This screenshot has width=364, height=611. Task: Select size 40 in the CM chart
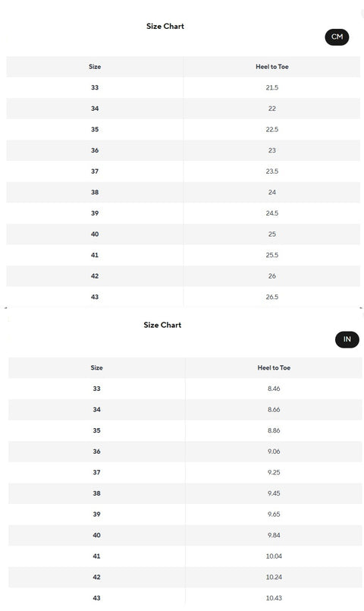(95, 235)
